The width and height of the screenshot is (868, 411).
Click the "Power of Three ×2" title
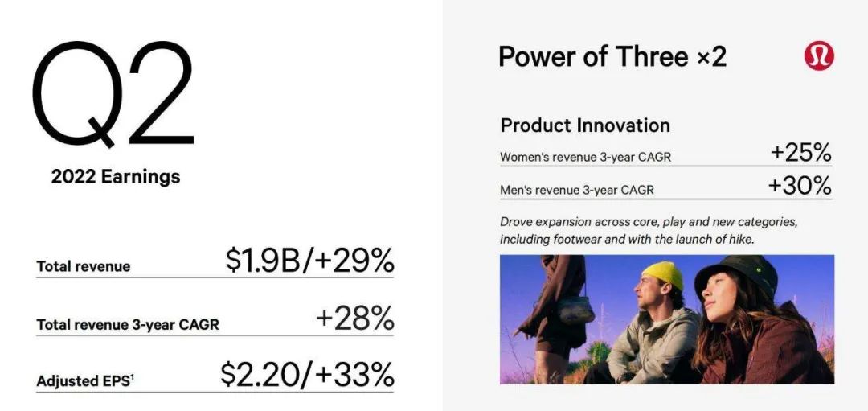[x=612, y=57]
